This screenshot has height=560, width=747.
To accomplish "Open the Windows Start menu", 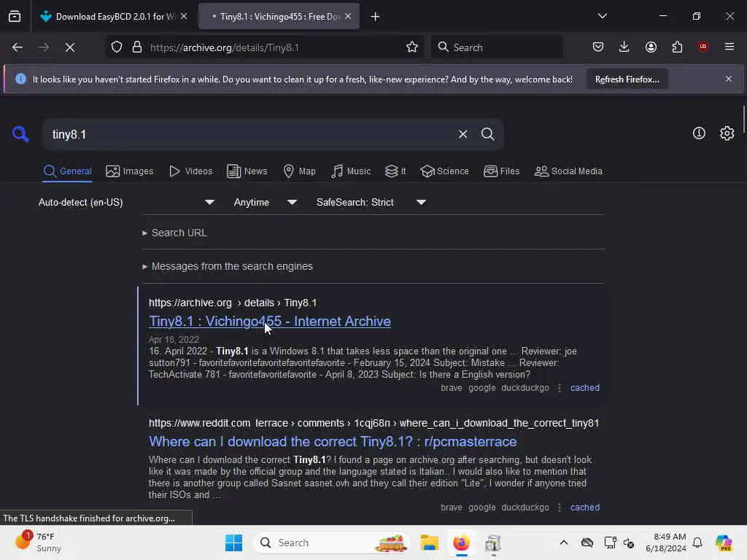I will 233,542.
